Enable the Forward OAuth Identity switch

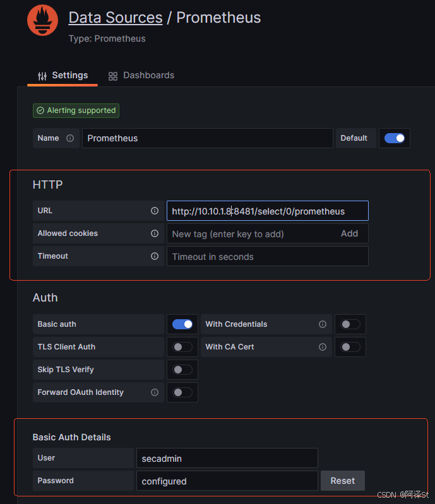click(x=182, y=392)
